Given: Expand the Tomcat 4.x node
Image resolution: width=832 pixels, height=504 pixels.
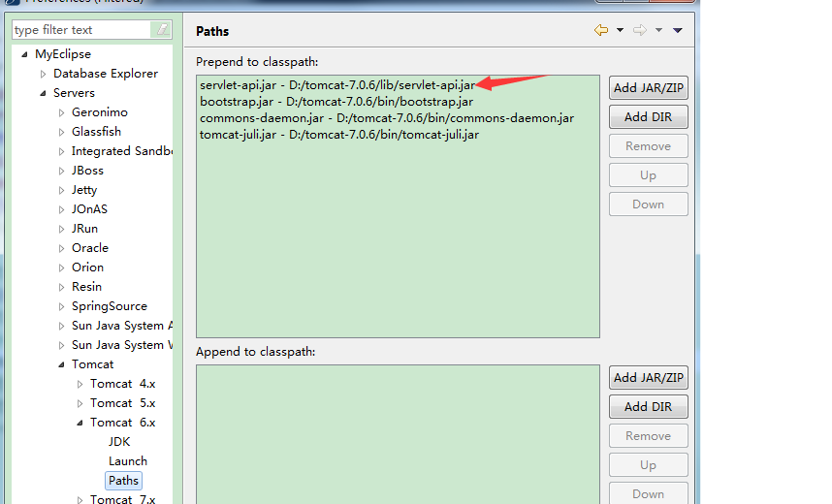Looking at the screenshot, I should pos(80,384).
